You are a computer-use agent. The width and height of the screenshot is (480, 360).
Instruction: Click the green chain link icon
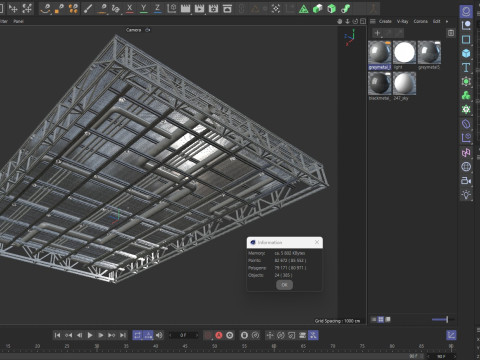(x=345, y=9)
